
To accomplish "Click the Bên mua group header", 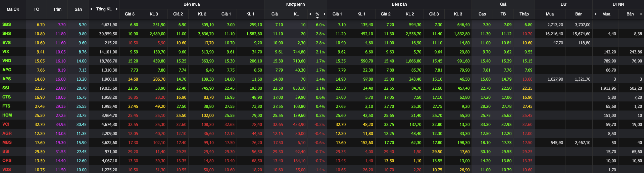I will click(192, 4).
